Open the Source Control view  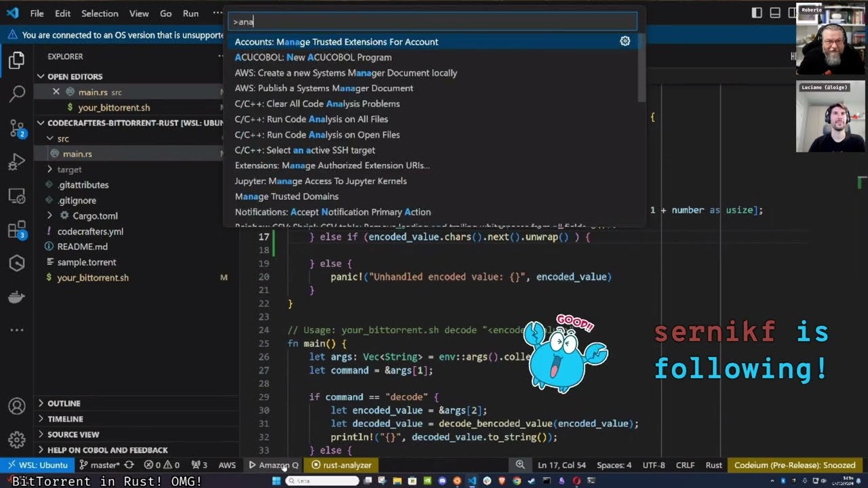tap(17, 128)
